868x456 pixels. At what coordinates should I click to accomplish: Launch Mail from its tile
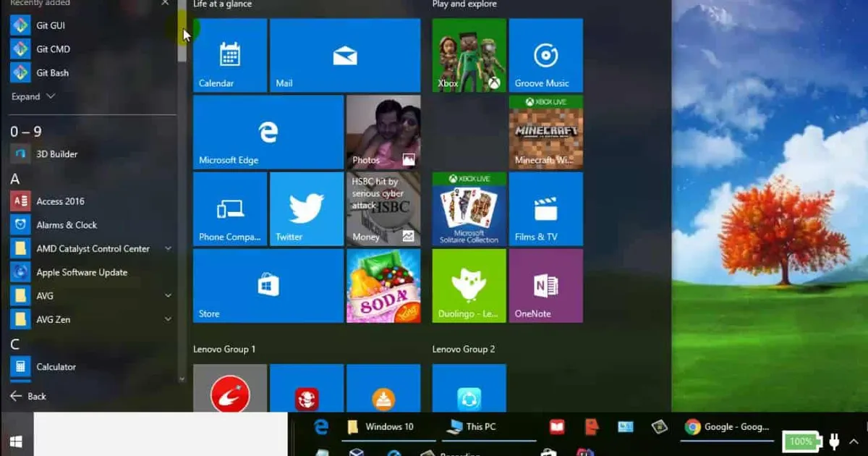point(345,56)
